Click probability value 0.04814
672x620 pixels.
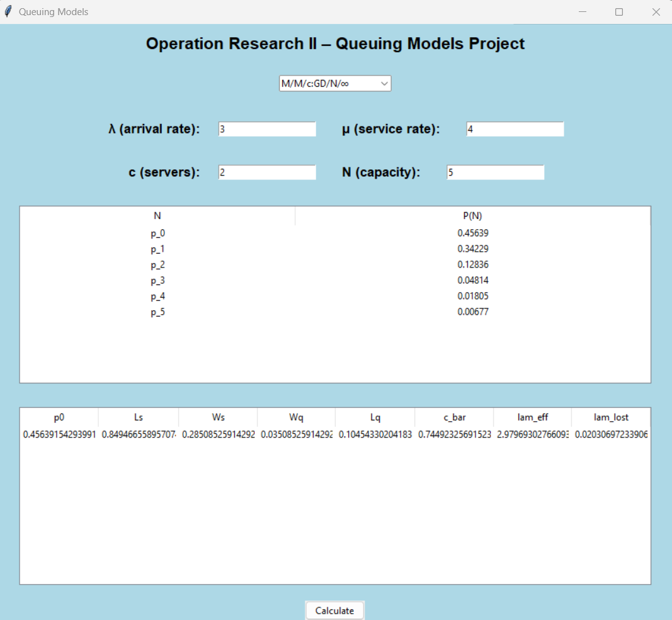coord(473,280)
